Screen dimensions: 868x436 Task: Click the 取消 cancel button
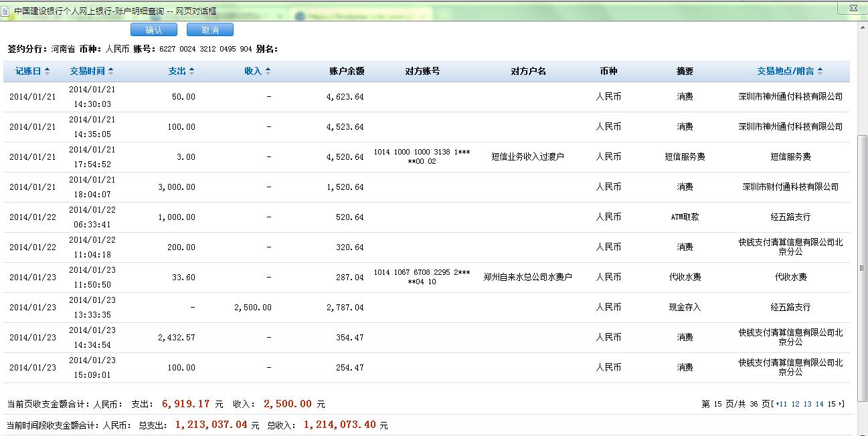pos(210,30)
